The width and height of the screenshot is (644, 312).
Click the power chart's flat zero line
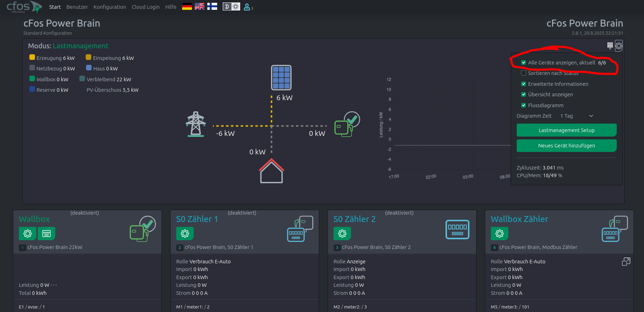(453, 145)
